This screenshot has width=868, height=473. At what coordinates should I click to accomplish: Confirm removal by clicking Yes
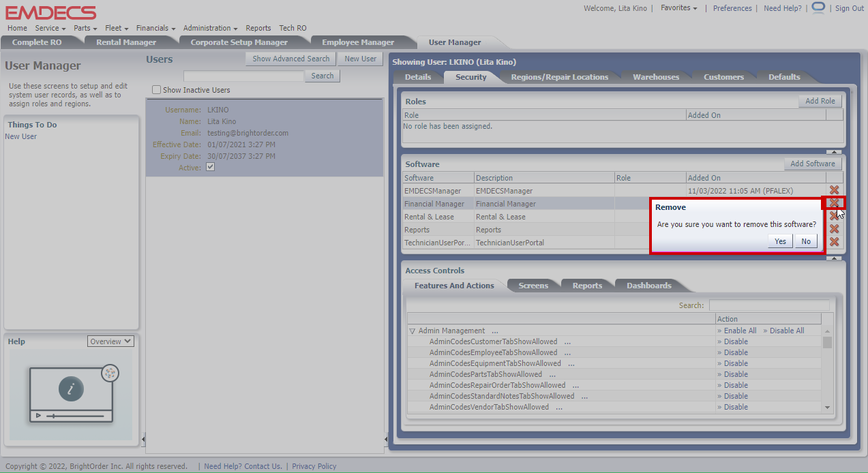click(x=780, y=241)
